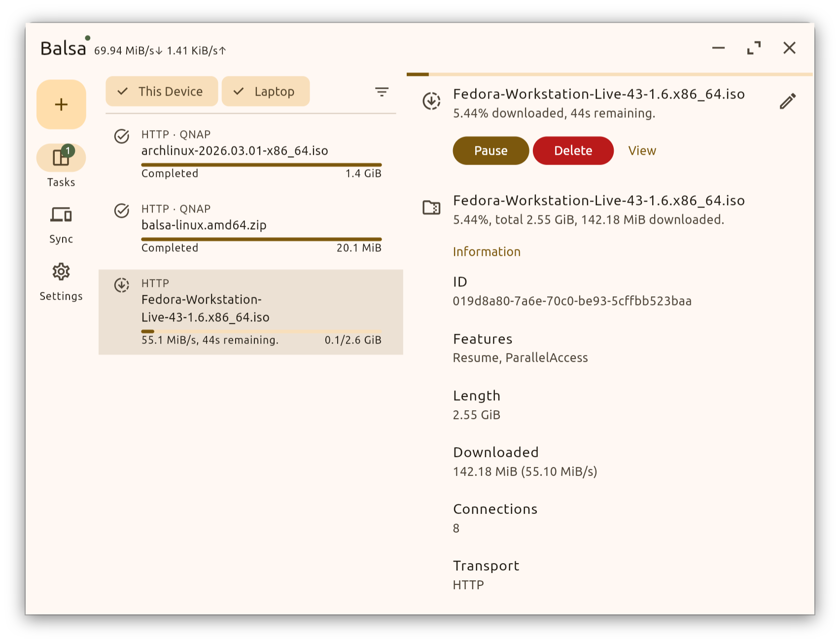Open the filter options for the task list
The image size is (840, 643).
click(x=382, y=92)
